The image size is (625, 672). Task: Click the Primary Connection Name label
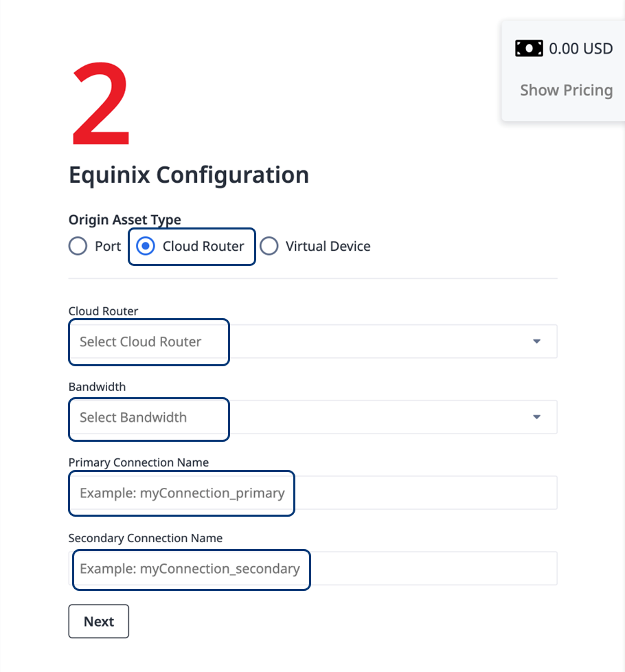click(x=139, y=462)
